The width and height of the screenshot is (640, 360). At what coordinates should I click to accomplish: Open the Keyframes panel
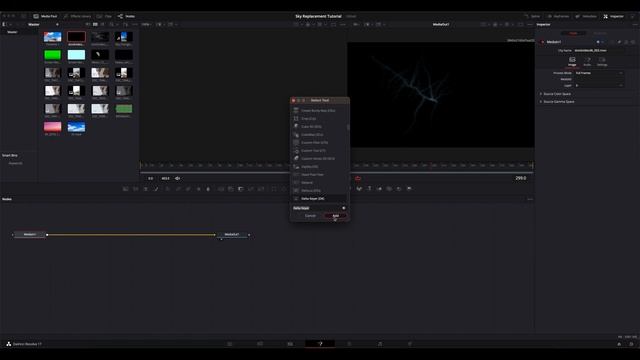pyautogui.click(x=558, y=16)
